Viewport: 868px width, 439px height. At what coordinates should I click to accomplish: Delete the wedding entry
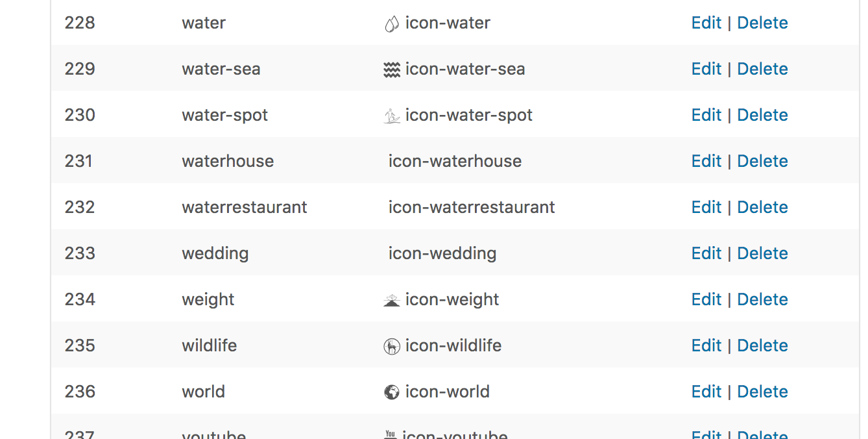(762, 253)
